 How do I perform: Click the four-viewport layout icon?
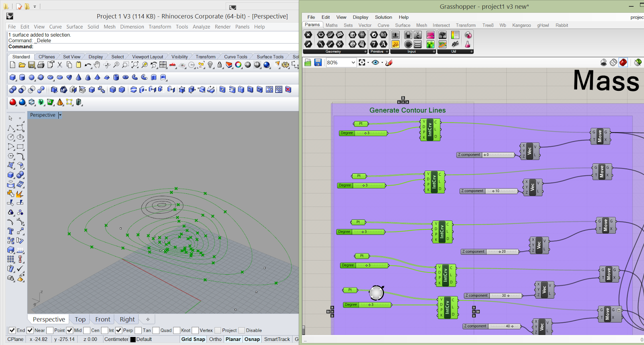(163, 65)
